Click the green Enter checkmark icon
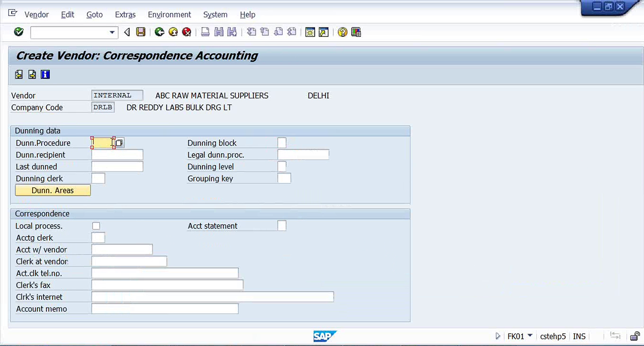This screenshot has height=346, width=644. click(19, 32)
